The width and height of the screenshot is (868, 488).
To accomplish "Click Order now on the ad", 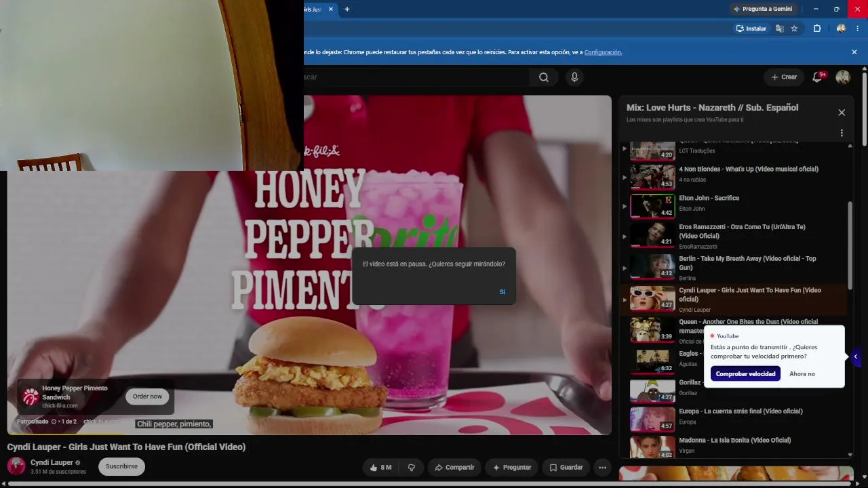I will (x=147, y=396).
